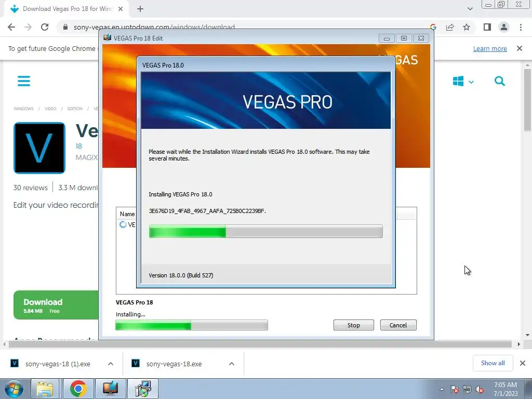Click the Installing VEGAS Pro 18.0 text
Viewport: 532px width, 399px height.
[180, 194]
